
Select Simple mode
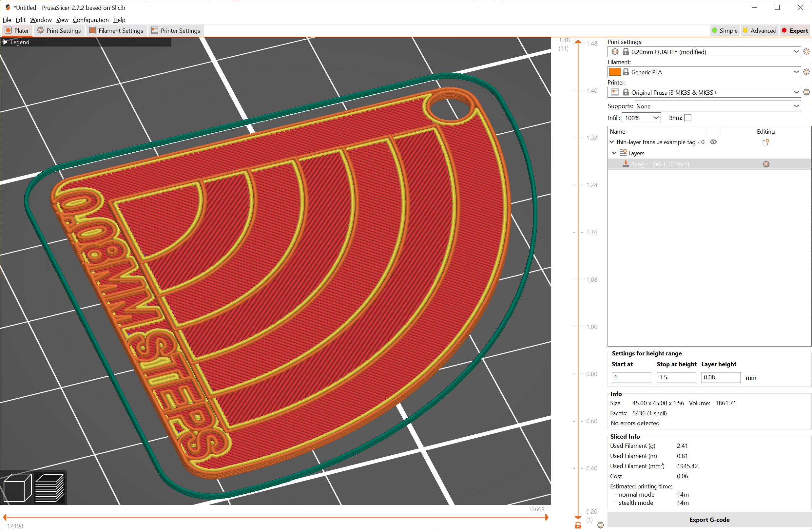725,31
